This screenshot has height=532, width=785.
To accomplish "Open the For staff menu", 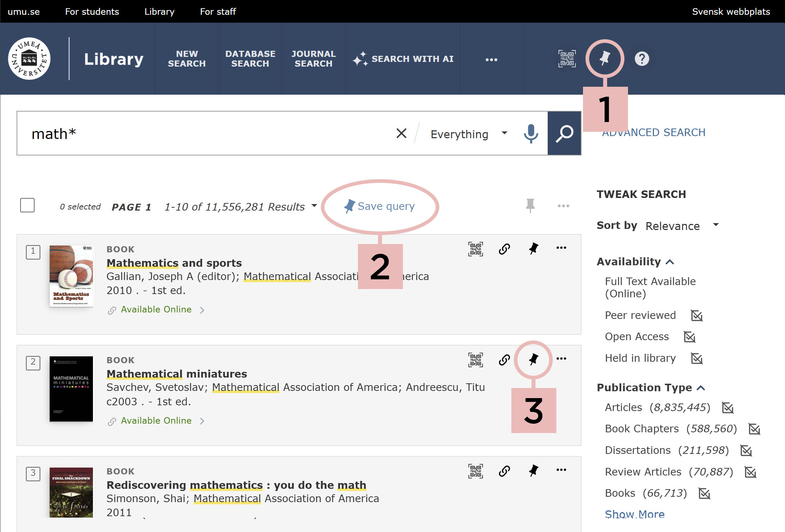I will pyautogui.click(x=218, y=11).
